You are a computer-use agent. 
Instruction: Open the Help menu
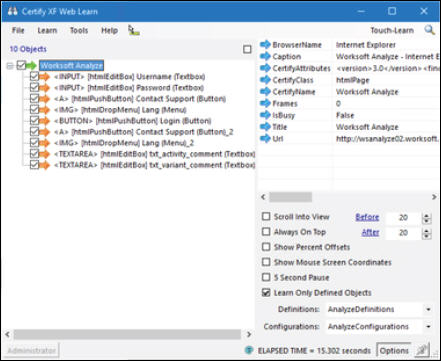[109, 30]
